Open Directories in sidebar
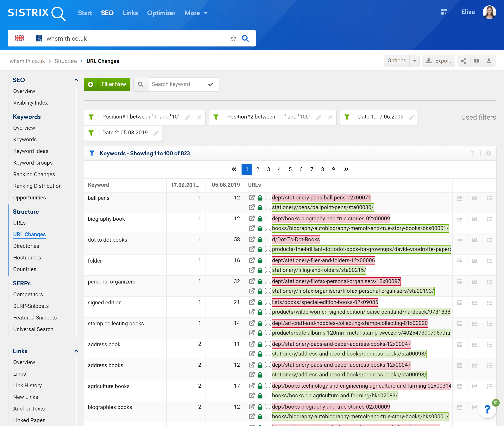The image size is (504, 426). point(26,246)
